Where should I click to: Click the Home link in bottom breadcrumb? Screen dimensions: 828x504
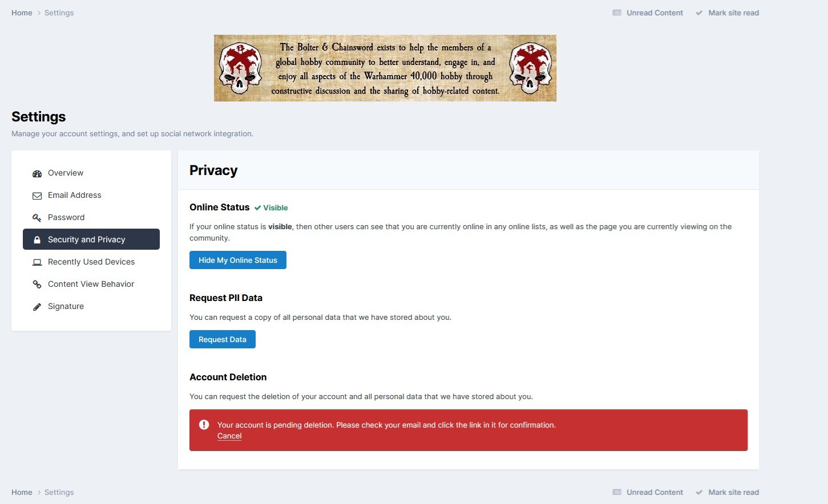[22, 492]
